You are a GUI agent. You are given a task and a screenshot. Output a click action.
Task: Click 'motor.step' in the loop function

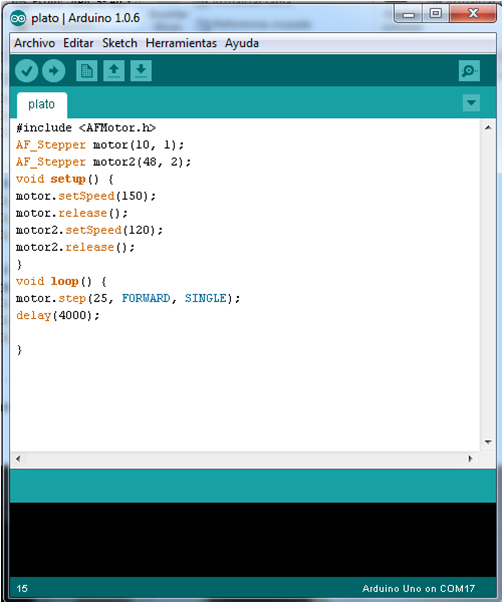coord(51,298)
